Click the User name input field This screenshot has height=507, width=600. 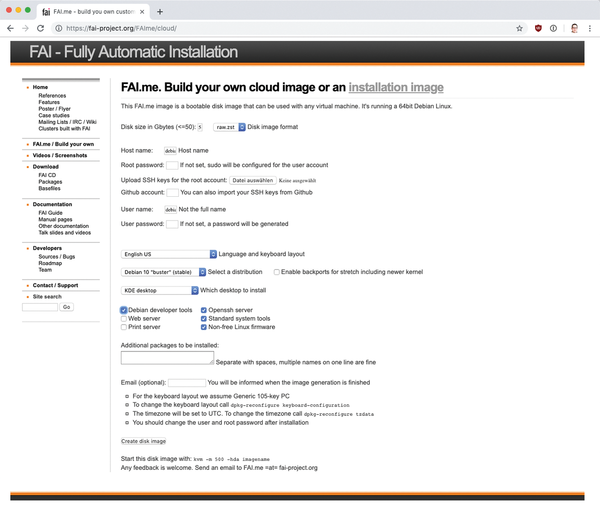point(170,210)
